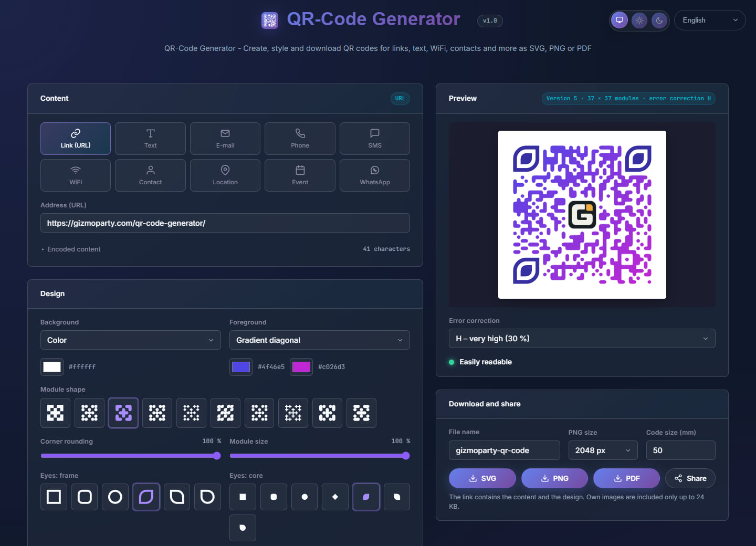Select the WiFi content type

(76, 175)
